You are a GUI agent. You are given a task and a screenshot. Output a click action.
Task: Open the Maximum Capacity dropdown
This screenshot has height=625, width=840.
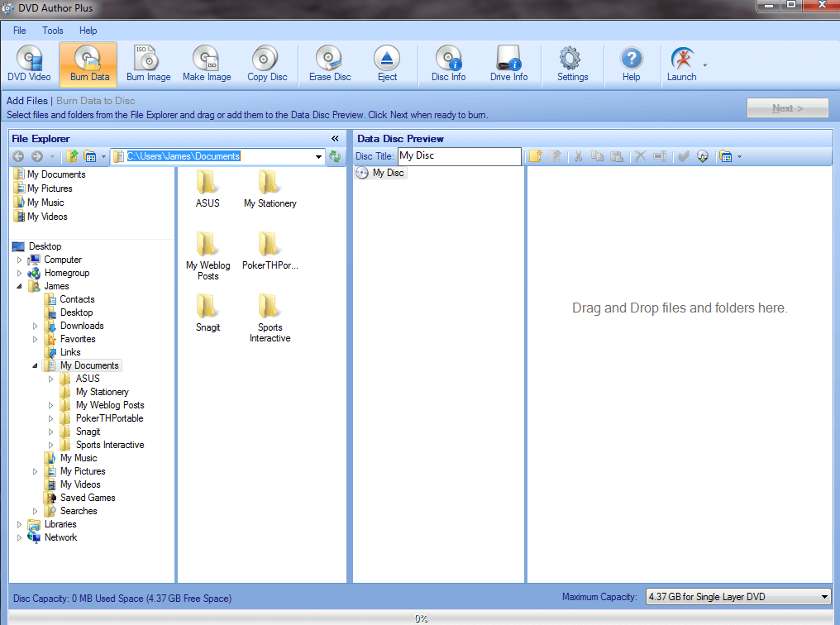tap(824, 597)
